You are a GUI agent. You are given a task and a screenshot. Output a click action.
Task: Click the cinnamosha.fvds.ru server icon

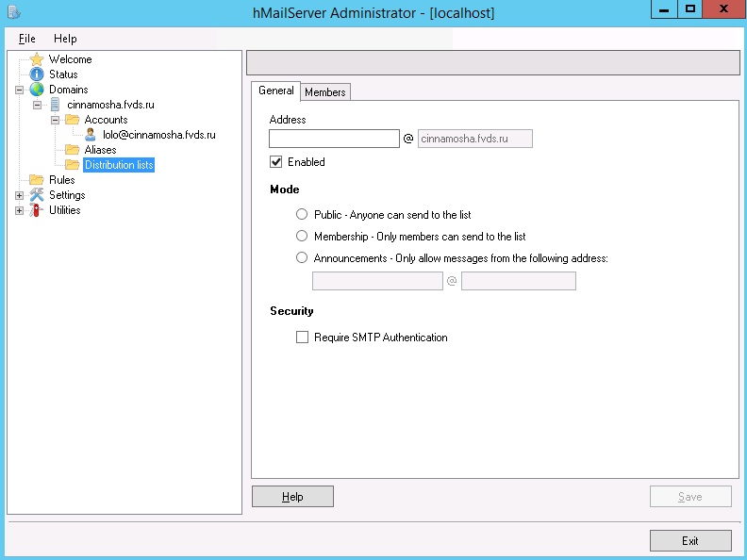(x=56, y=105)
